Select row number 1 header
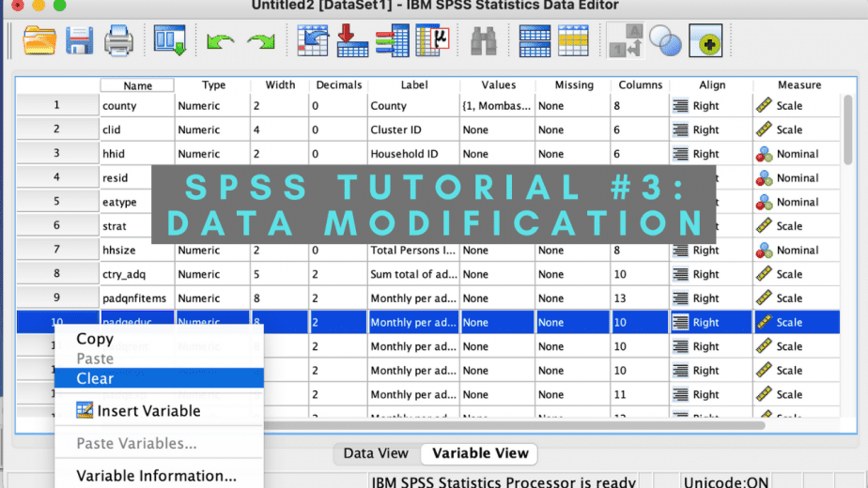868x488 pixels. coord(57,105)
